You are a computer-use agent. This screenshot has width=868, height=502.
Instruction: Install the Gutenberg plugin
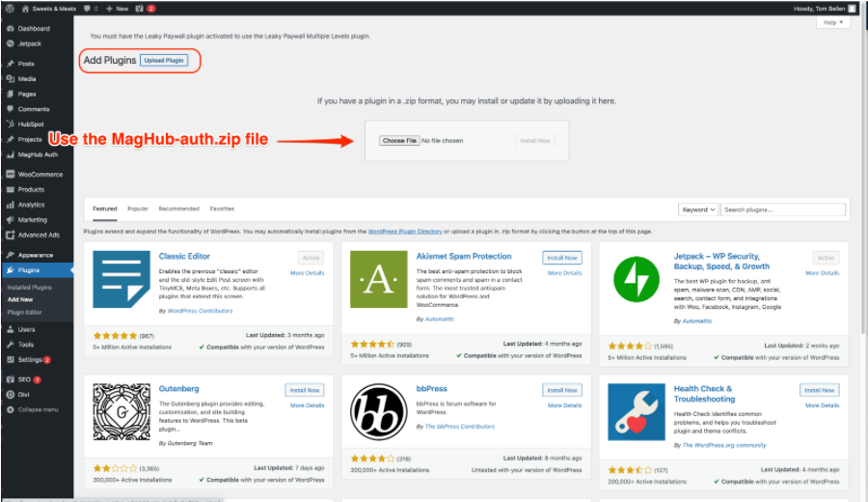(305, 390)
